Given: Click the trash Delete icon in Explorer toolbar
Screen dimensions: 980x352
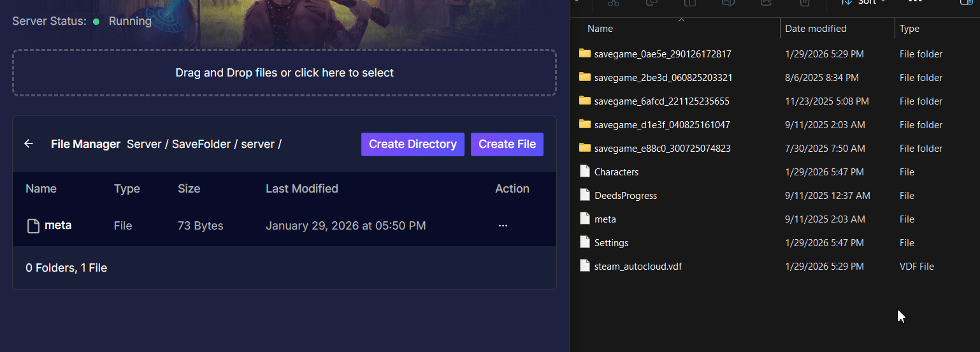Looking at the screenshot, I should (x=805, y=3).
